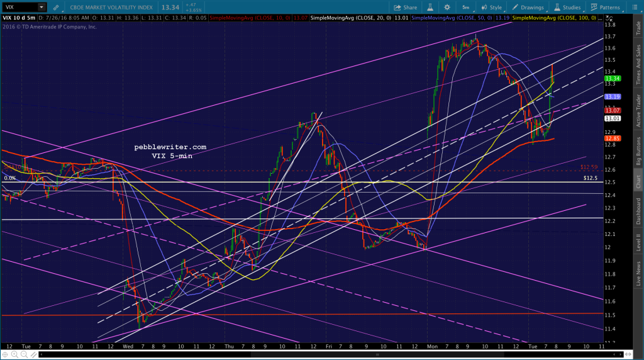Click the Wed label on time axis
Image resolution: width=644 pixels, height=360 pixels.
(x=128, y=346)
